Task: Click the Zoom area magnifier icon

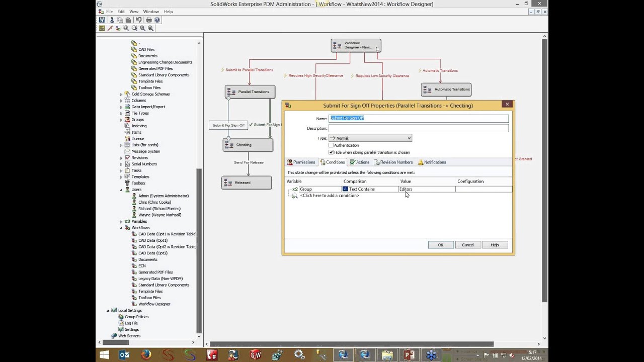Action: click(x=134, y=28)
